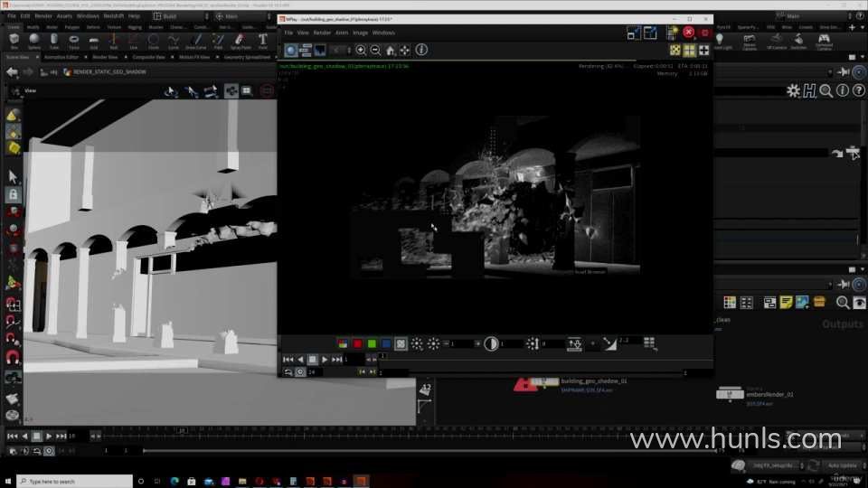Open the obj path navigation dropdown
Viewport: 868px width, 488px height.
tap(49, 72)
